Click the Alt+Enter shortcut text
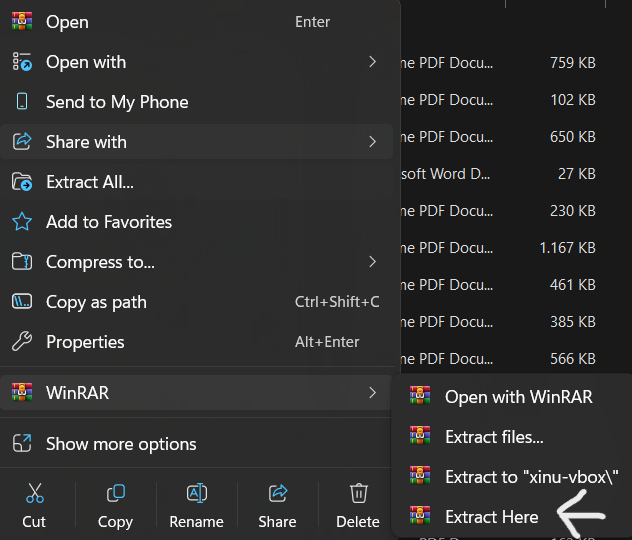This screenshot has height=540, width=632. point(327,342)
